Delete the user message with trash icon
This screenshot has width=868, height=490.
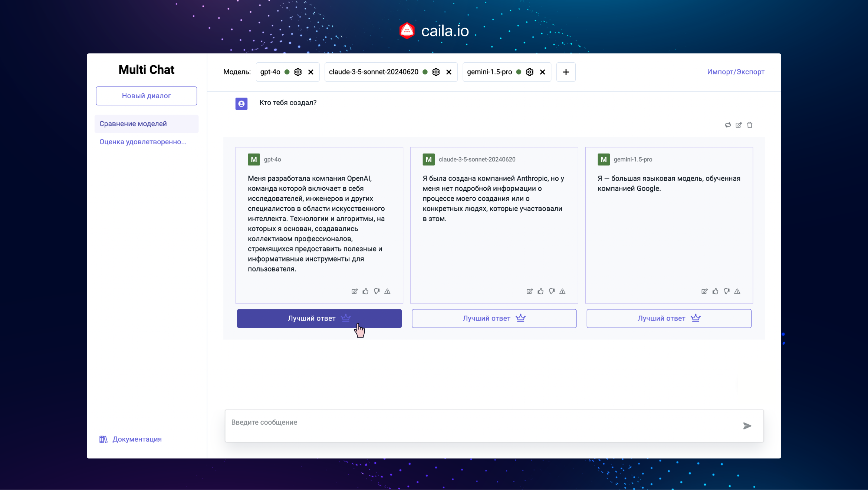point(750,125)
